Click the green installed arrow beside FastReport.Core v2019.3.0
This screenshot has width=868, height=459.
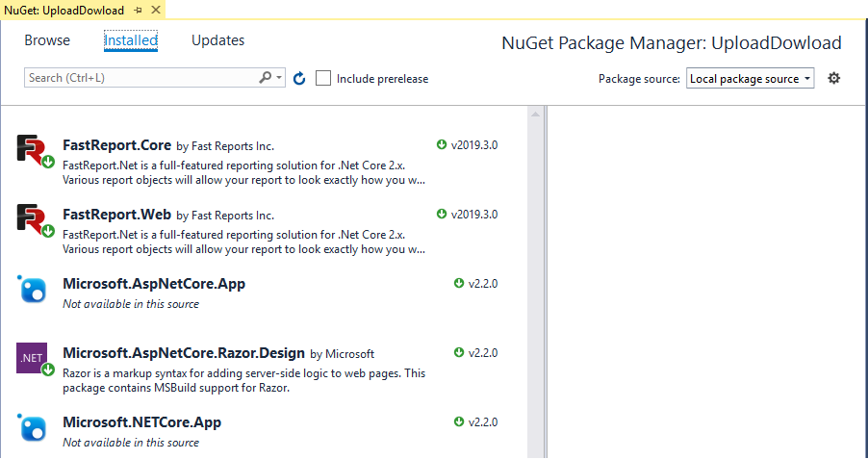pyautogui.click(x=442, y=144)
